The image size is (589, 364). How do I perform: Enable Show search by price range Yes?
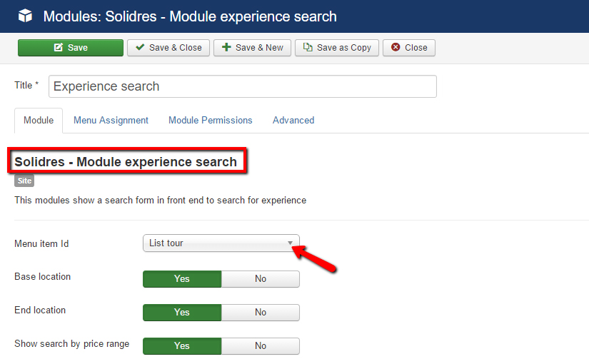point(182,345)
